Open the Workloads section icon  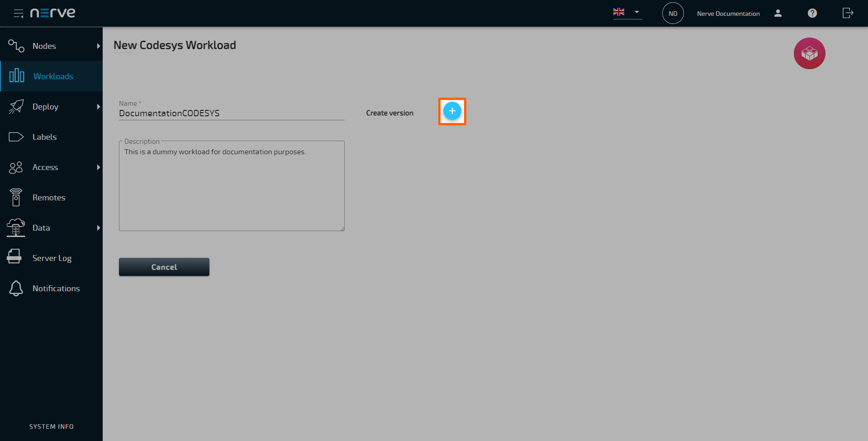[x=16, y=76]
